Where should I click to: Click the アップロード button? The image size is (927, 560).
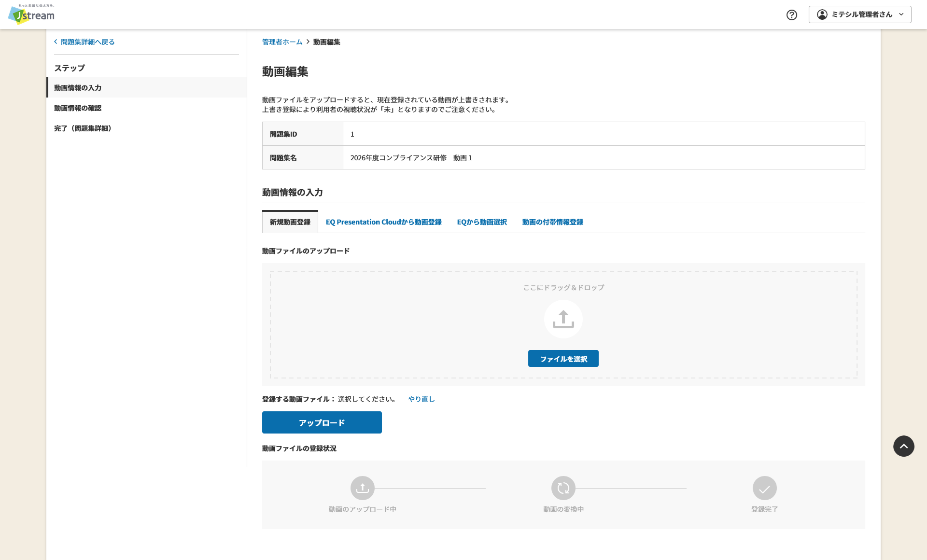322,422
